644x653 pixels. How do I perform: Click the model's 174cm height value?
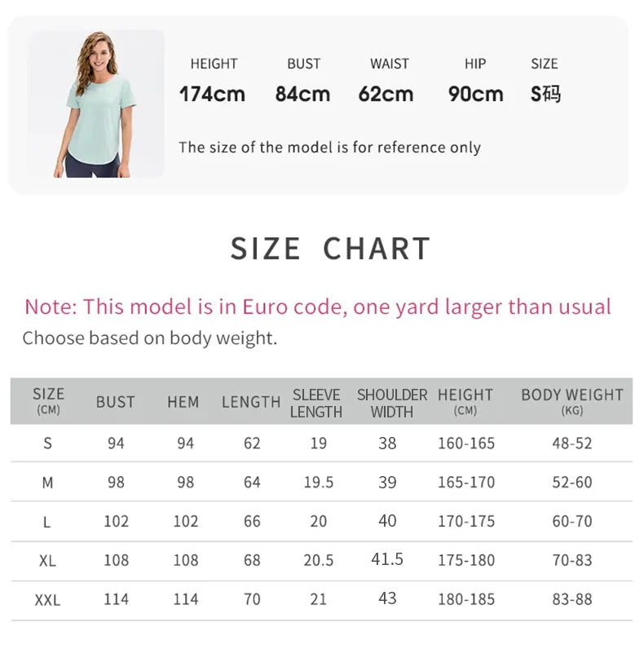coord(212,94)
